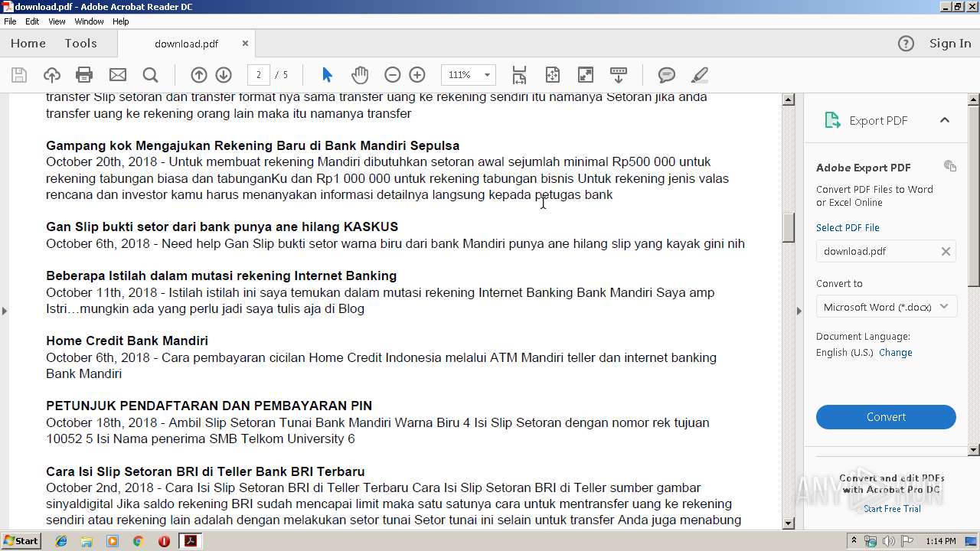Click the Sign In link
The image size is (980, 551).
(x=950, y=44)
